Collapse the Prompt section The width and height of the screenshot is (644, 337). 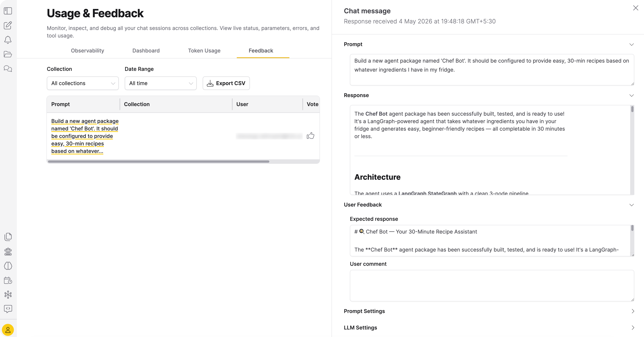(631, 45)
